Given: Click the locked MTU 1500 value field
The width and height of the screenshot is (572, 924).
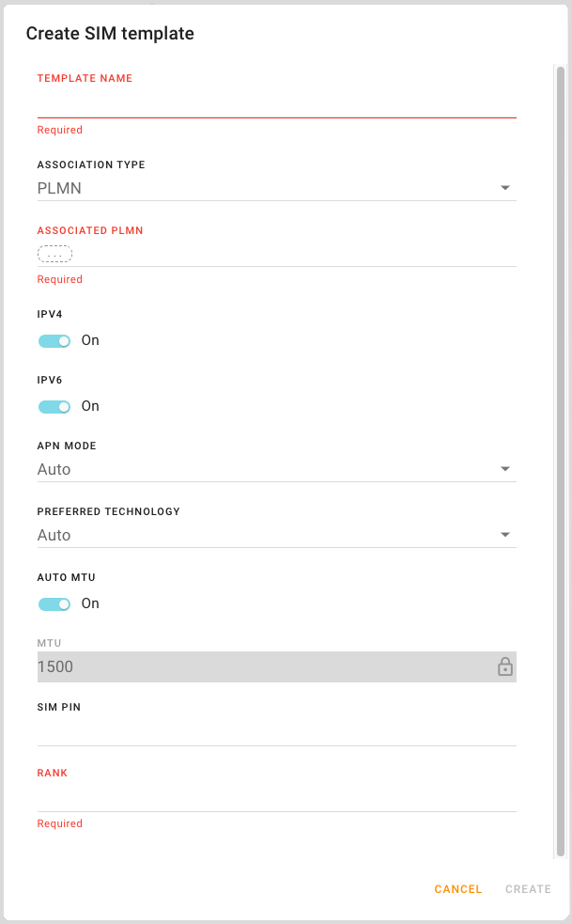Looking at the screenshot, I should click(x=277, y=666).
